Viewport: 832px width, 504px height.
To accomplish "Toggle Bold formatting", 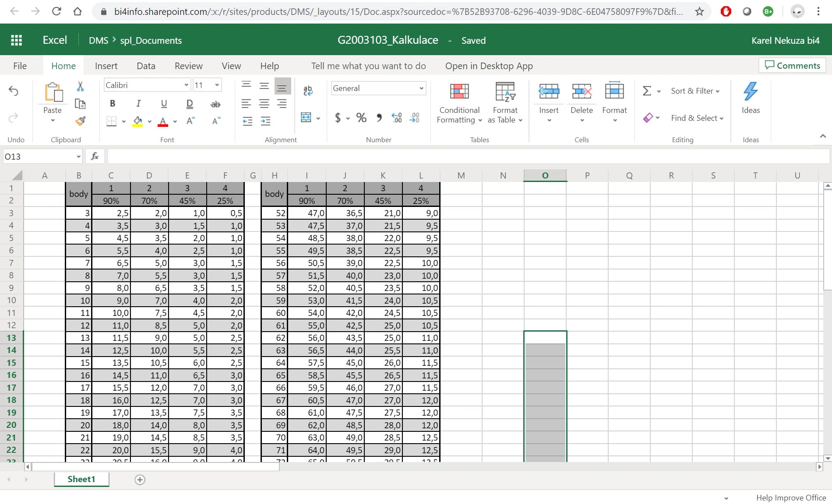I will click(113, 104).
